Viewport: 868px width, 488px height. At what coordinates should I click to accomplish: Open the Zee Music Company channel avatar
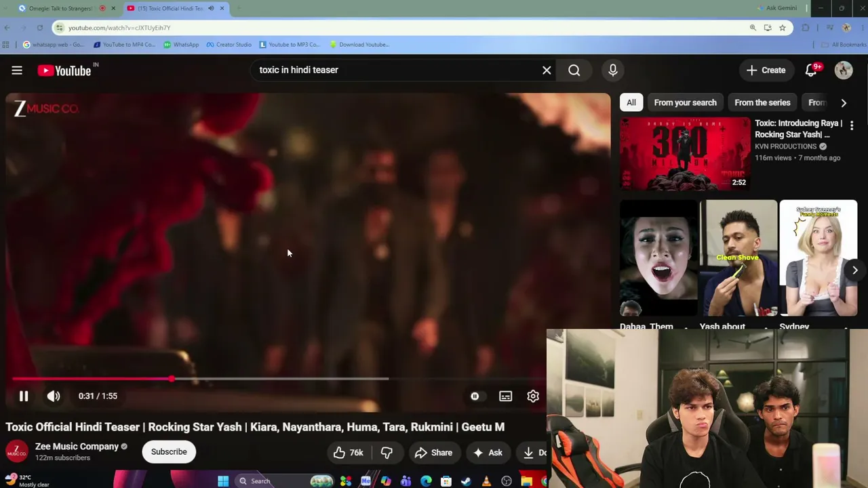[17, 452]
